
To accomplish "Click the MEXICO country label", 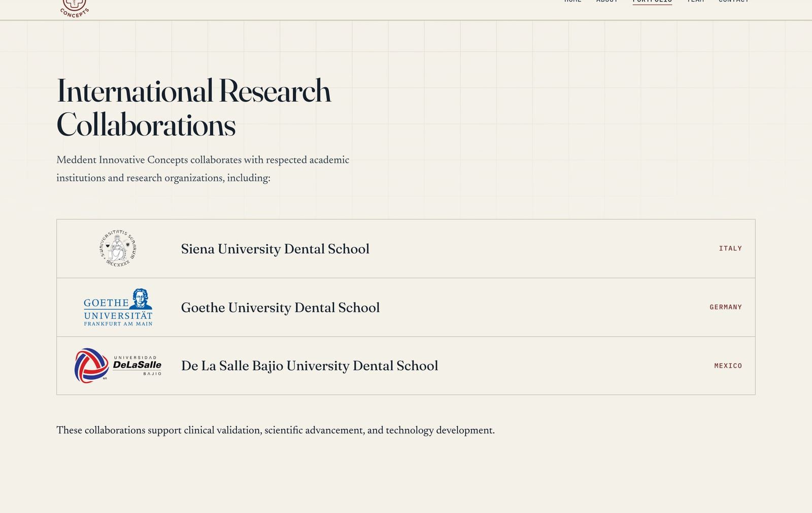I will (x=728, y=366).
